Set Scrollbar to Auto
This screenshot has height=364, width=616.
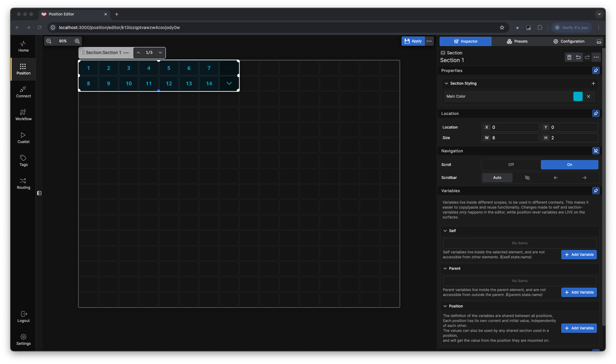click(497, 178)
